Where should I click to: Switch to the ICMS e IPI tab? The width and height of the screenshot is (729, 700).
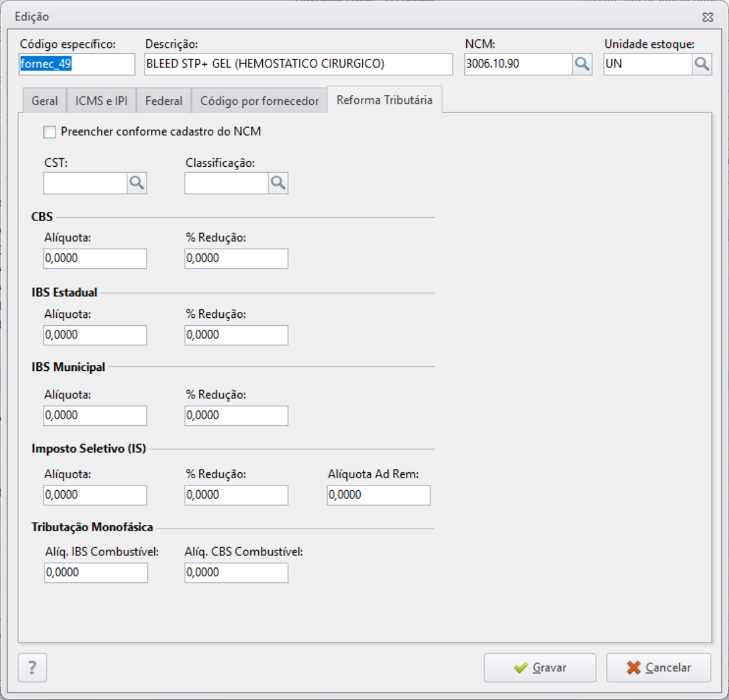pyautogui.click(x=101, y=101)
